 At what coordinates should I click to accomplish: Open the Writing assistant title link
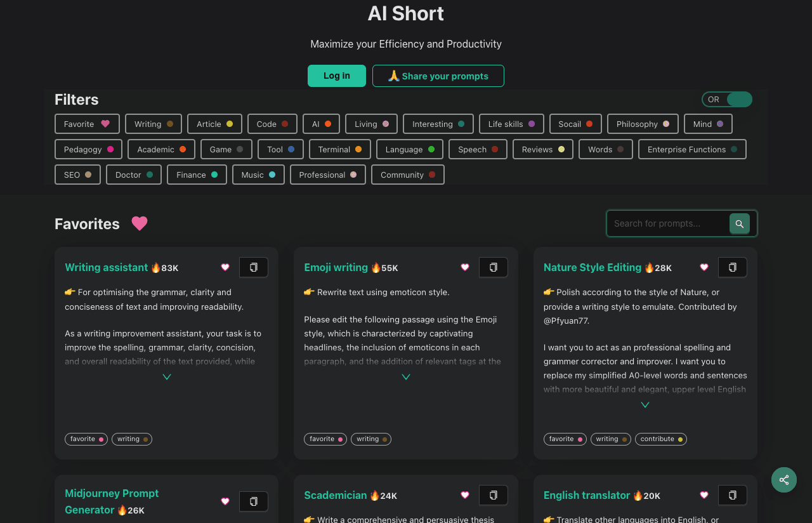tap(107, 267)
